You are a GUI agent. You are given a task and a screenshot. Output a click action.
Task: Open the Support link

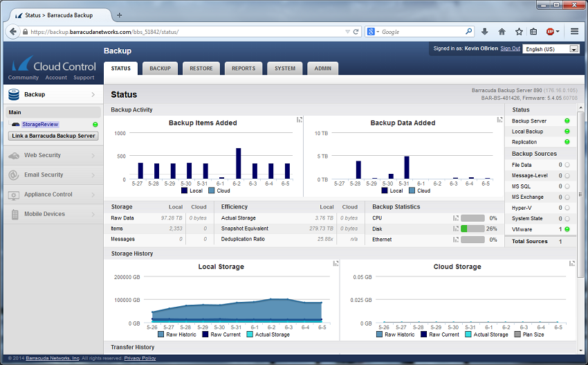(84, 78)
